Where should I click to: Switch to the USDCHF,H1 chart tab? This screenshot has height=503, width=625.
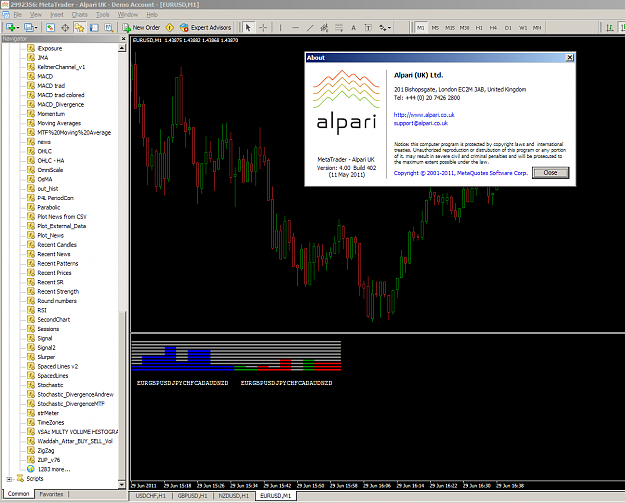click(151, 496)
